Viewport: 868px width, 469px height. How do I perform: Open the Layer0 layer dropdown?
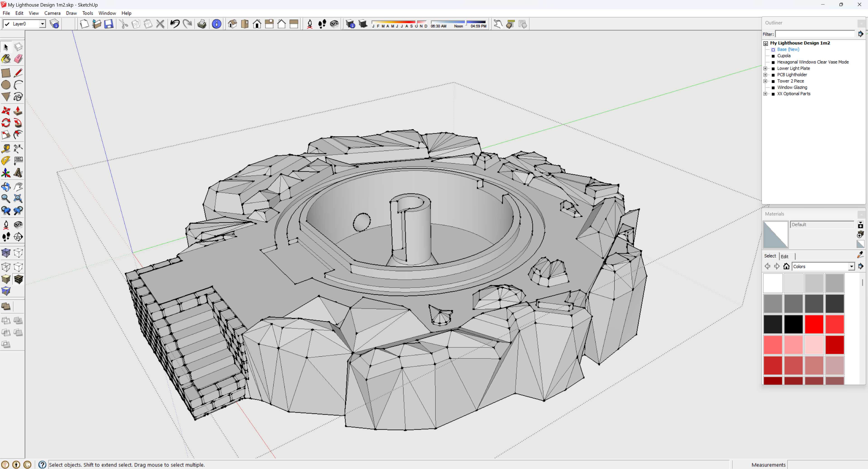[43, 24]
